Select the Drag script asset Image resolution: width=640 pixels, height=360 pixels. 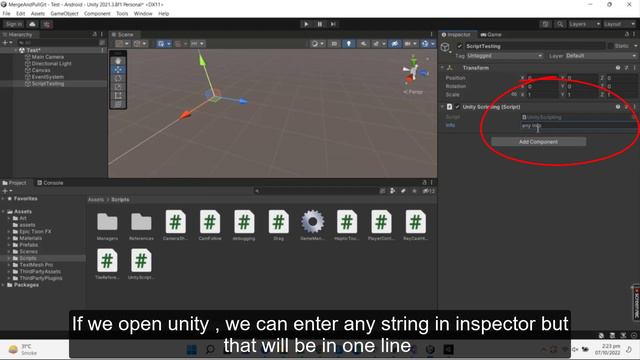tap(278, 225)
